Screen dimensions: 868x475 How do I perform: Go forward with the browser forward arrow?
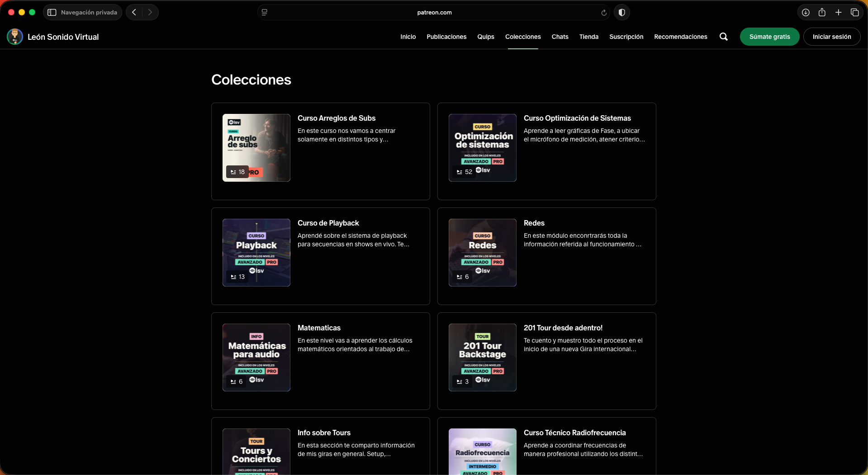150,12
